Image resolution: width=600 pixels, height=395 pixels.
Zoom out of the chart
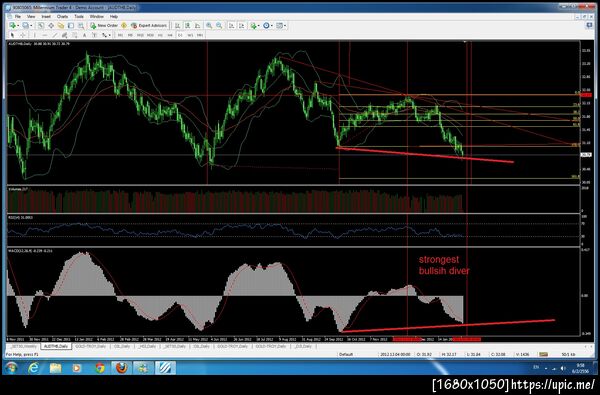pos(219,25)
